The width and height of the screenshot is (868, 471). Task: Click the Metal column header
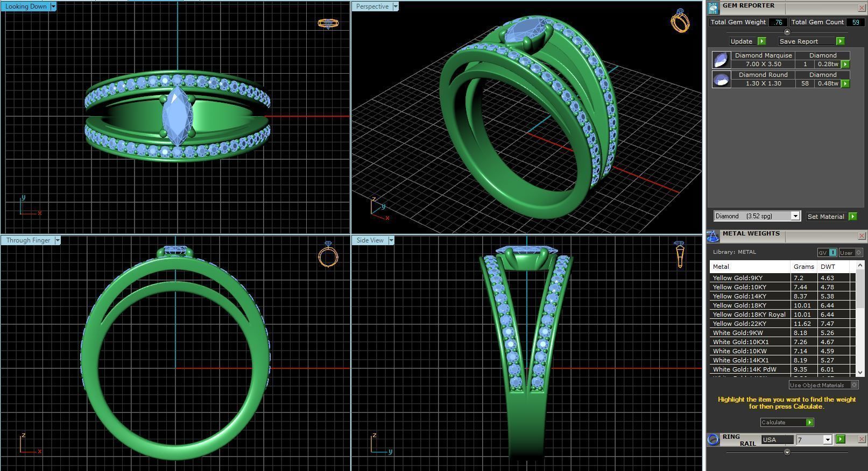[x=750, y=267]
